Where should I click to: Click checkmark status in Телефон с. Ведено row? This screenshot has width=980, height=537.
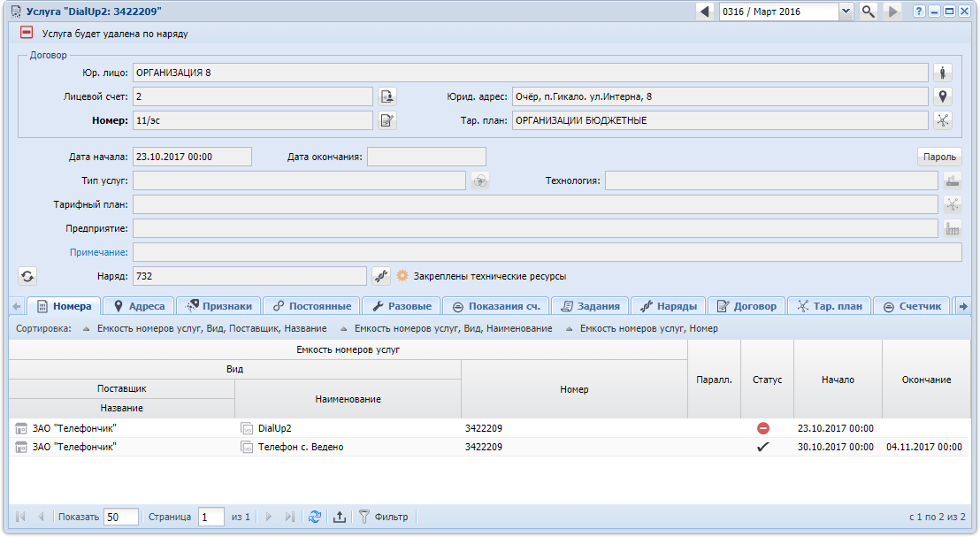(763, 447)
